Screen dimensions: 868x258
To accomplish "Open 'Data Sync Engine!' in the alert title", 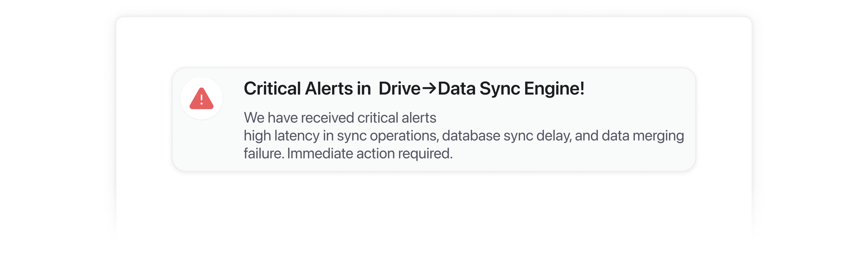I will pyautogui.click(x=511, y=88).
